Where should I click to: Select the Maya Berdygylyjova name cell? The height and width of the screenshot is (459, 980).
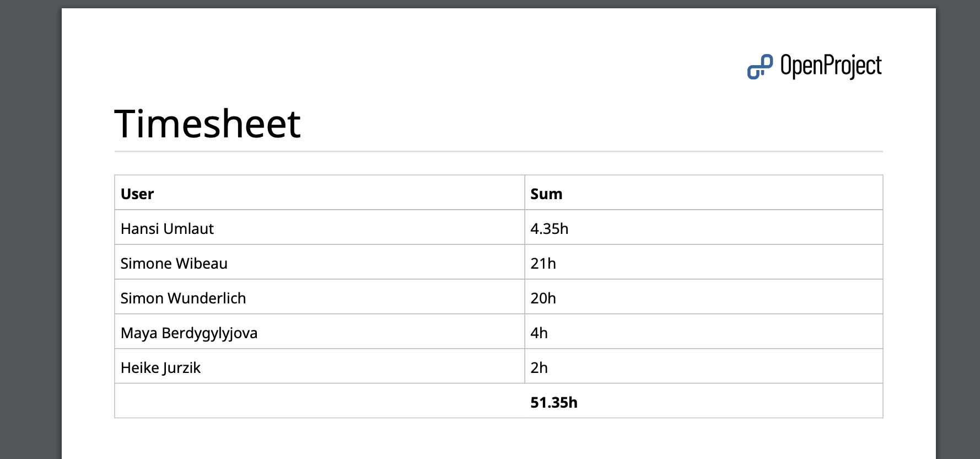coord(189,333)
